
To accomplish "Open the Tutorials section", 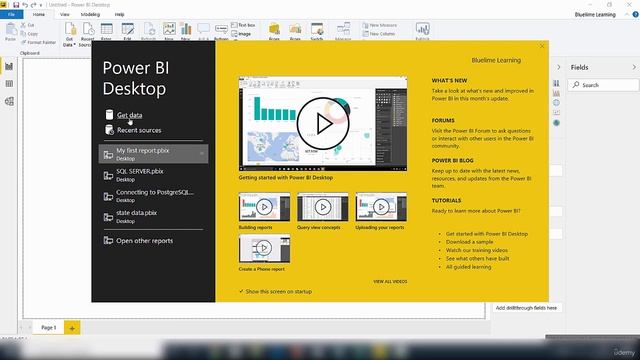I will [446, 201].
